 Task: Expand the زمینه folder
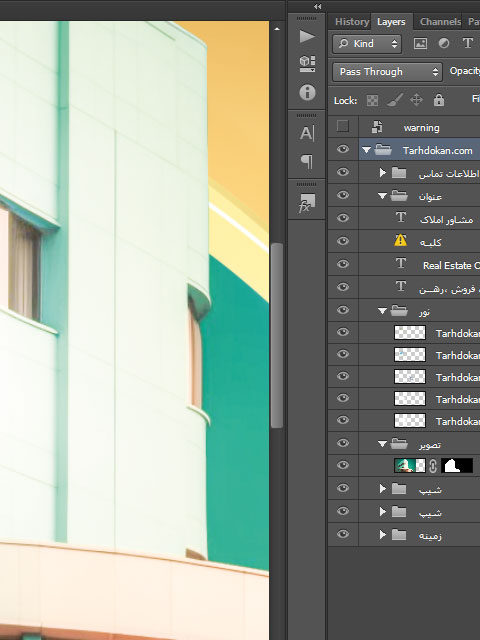pyautogui.click(x=382, y=534)
